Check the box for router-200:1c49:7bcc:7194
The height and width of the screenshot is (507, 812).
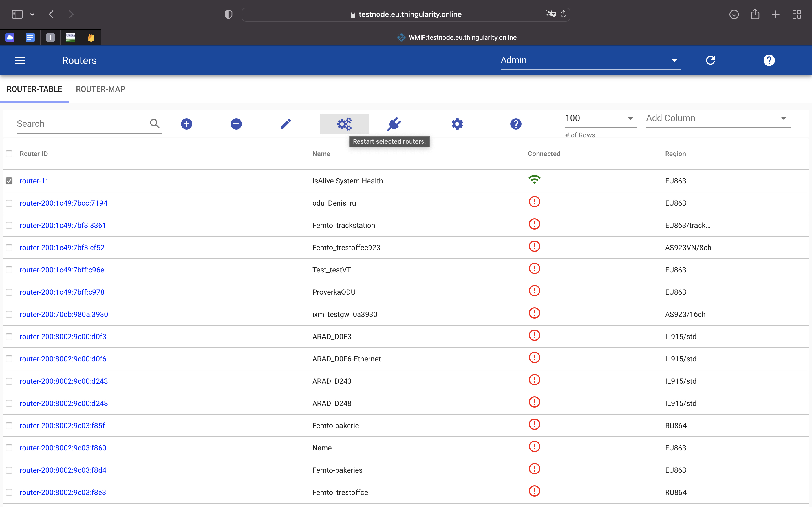9,203
